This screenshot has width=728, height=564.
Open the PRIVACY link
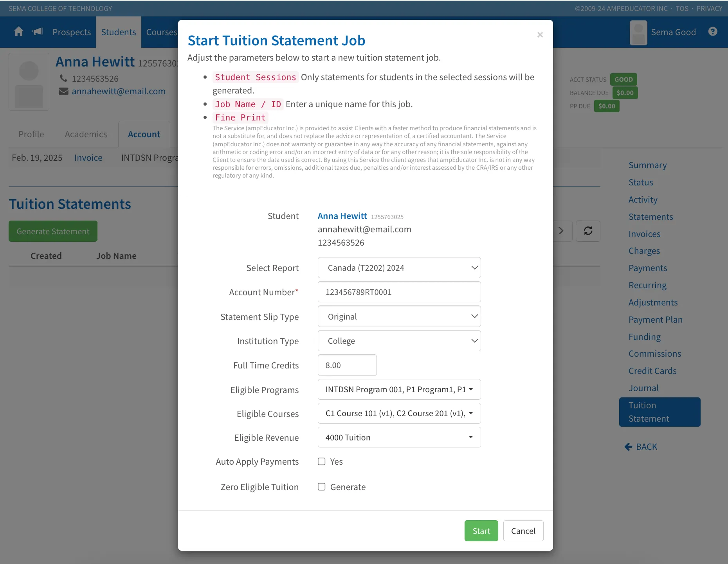(x=709, y=8)
